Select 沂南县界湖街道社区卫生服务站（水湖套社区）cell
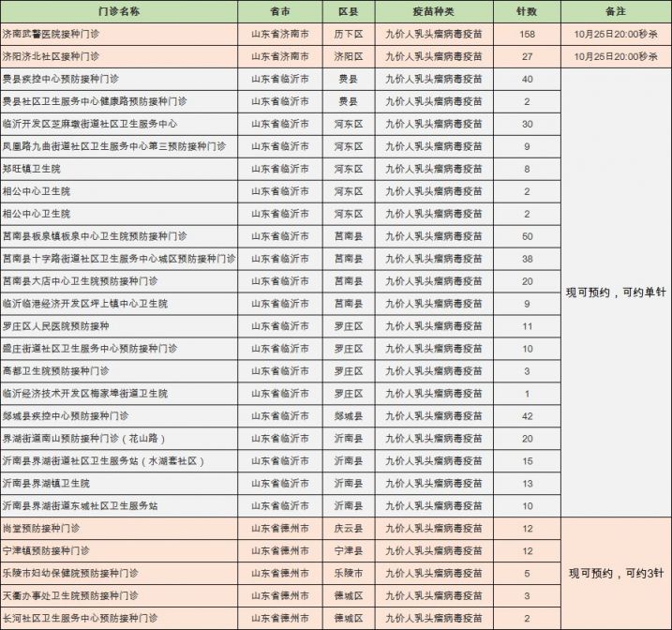This screenshot has height=630, width=672. click(x=119, y=461)
